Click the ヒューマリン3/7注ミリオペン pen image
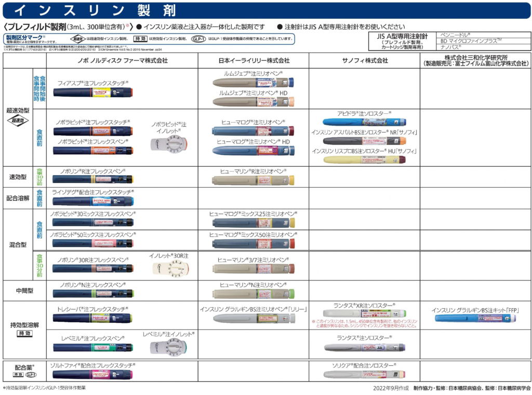532x395 pixels. (x=253, y=269)
